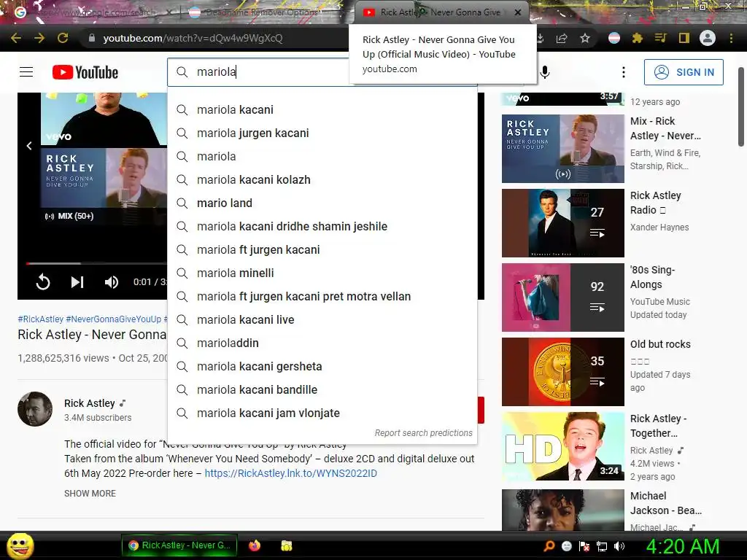The width and height of the screenshot is (747, 560).
Task: Collapse playlist with left chevron on video
Action: (x=29, y=146)
